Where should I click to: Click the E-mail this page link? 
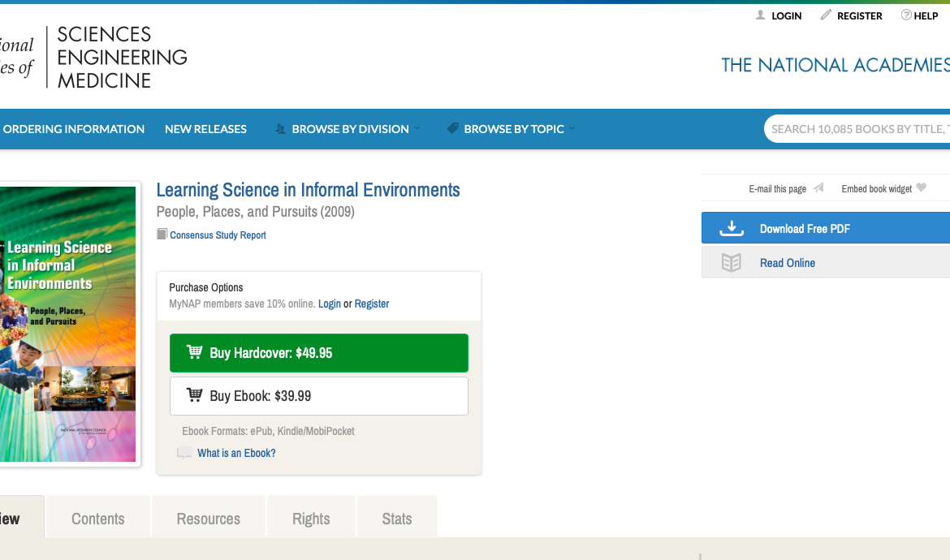777,189
